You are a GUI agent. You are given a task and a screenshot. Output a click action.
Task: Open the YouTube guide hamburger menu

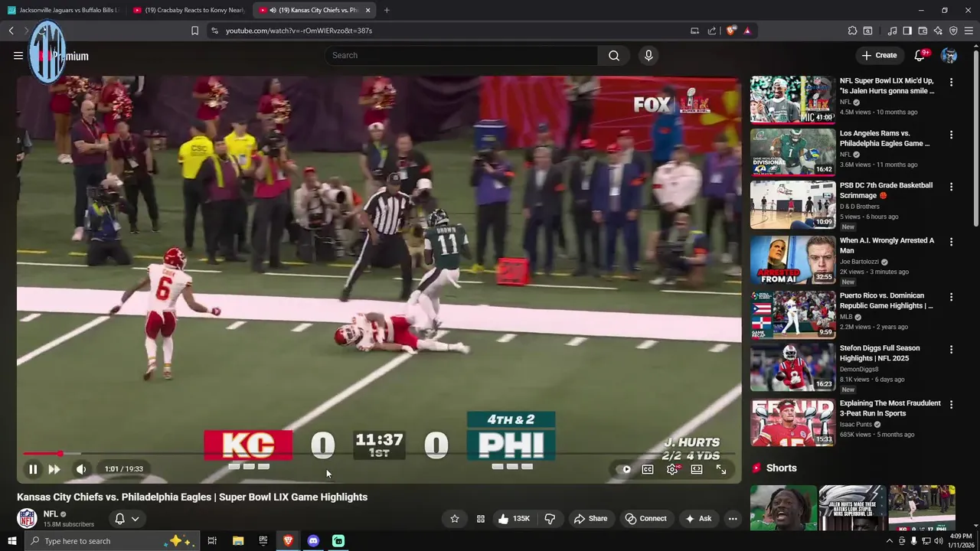coord(18,55)
